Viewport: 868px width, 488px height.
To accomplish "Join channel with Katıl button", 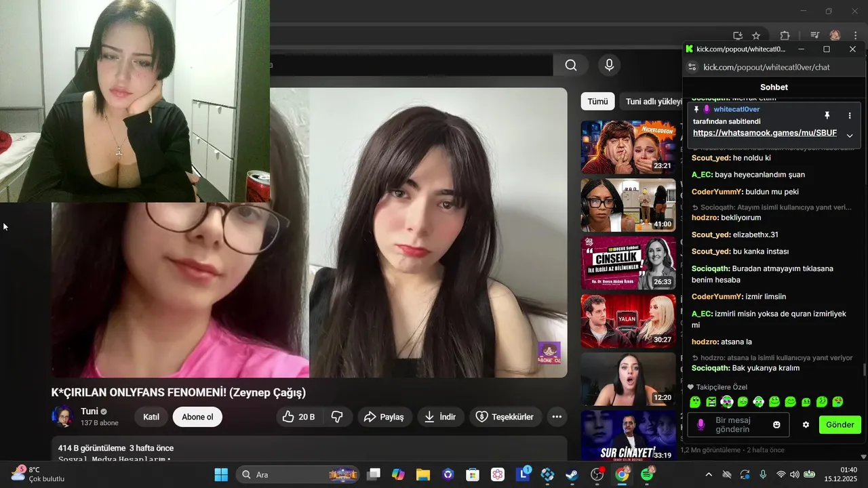I will 151,417.
